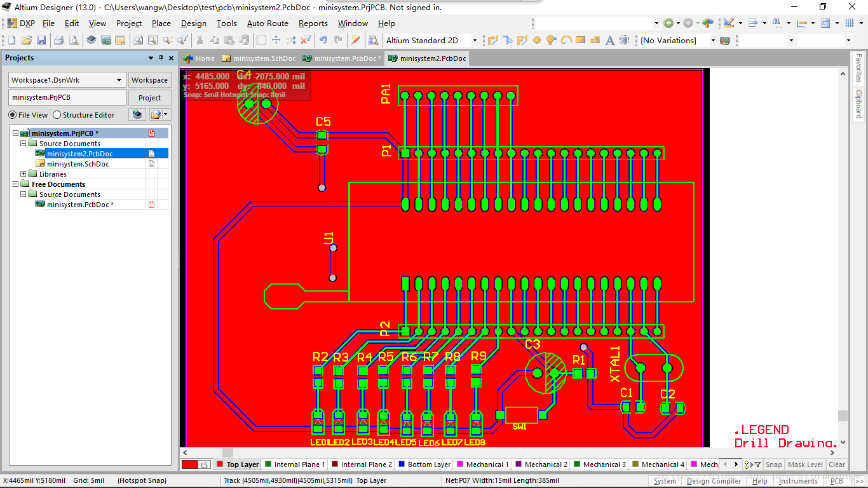Place a String with the A icon

[610, 40]
